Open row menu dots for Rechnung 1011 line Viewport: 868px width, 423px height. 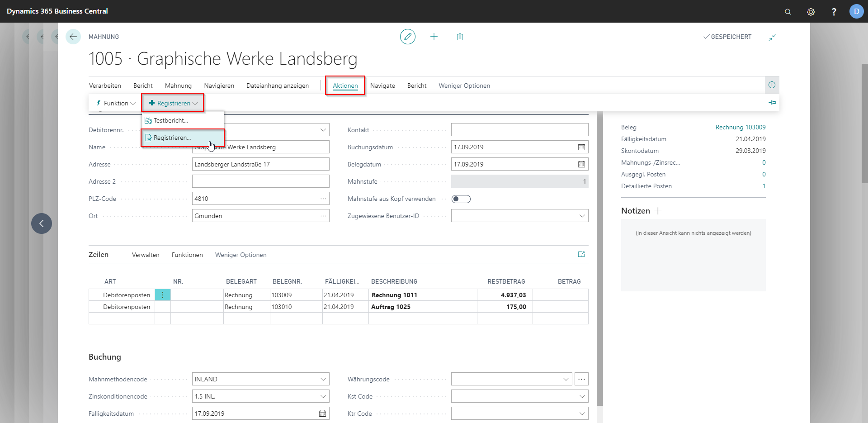pos(163,295)
